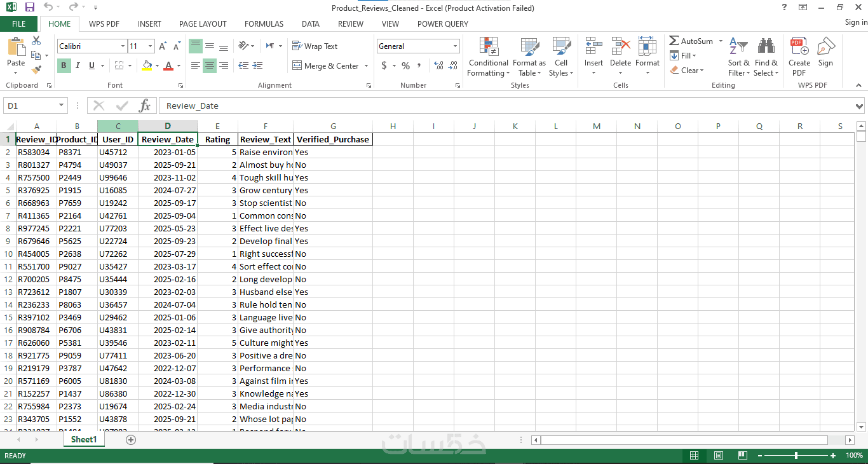Switch to the DATA tab
Image resolution: width=868 pixels, height=464 pixels.
311,24
